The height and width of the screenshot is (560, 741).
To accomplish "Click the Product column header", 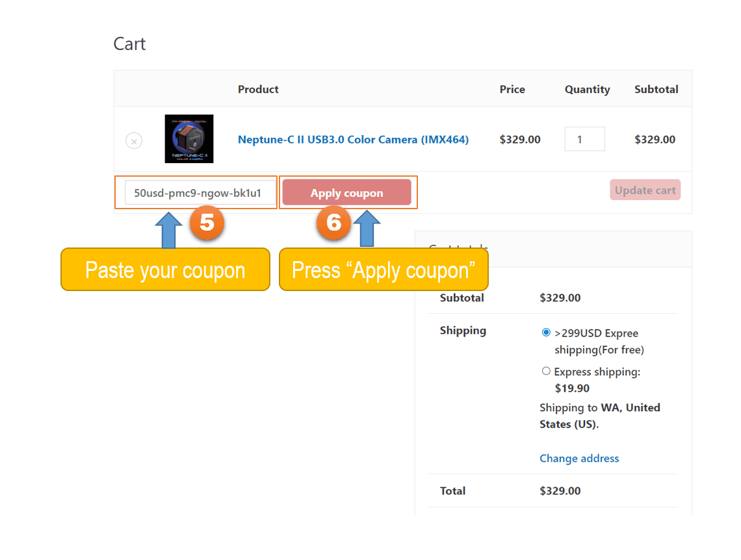I will [258, 89].
